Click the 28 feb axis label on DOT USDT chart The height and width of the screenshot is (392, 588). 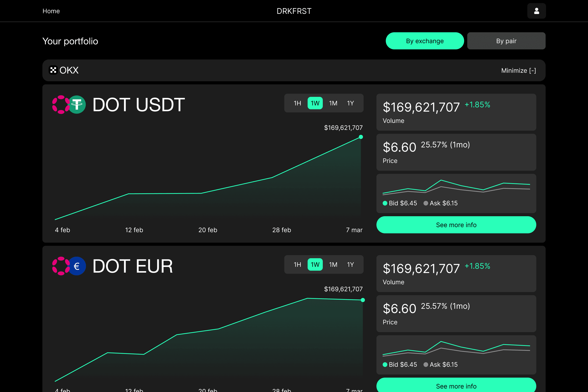(x=282, y=230)
